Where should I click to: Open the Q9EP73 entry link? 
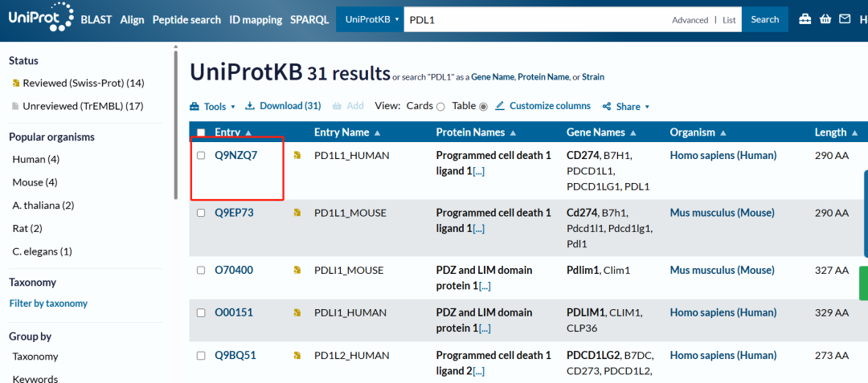click(234, 213)
